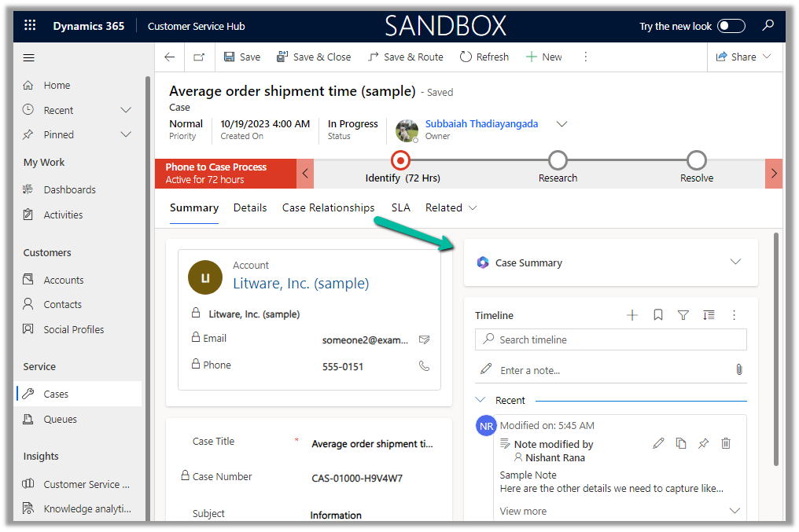Select the Research stage in process bar
Viewport: 799px width, 532px height.
click(558, 161)
